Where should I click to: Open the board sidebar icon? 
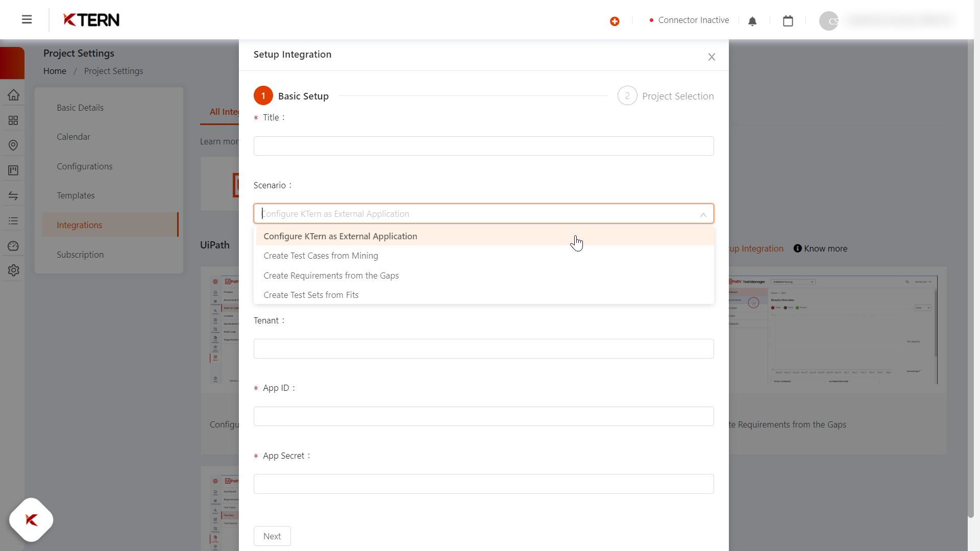coord(13,170)
